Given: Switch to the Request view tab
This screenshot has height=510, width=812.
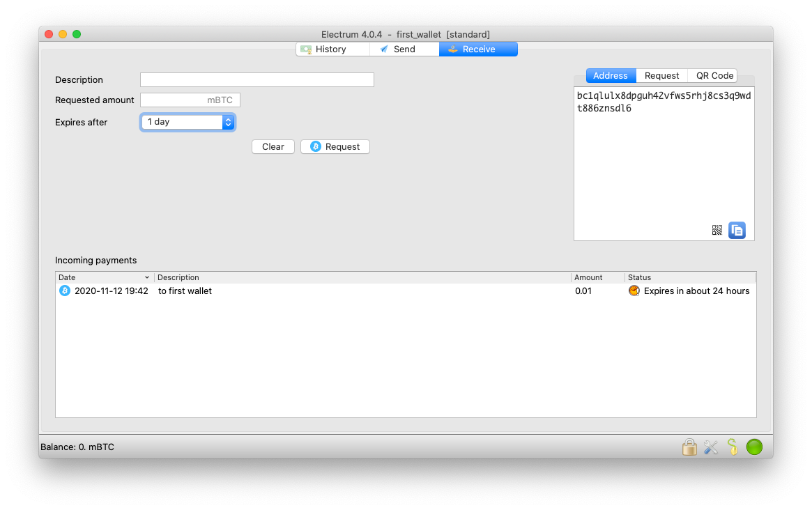Looking at the screenshot, I should point(661,75).
